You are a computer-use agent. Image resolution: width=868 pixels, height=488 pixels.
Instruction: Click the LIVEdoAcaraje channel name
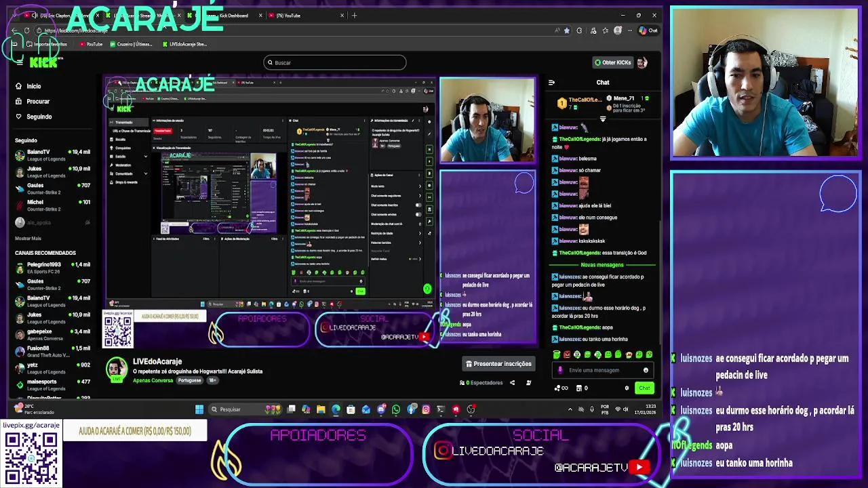(x=157, y=362)
